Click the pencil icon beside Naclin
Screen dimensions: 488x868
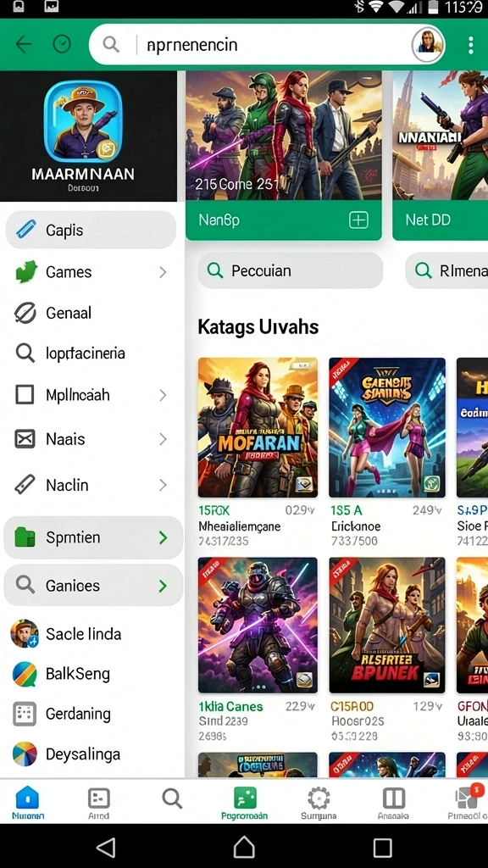25,484
